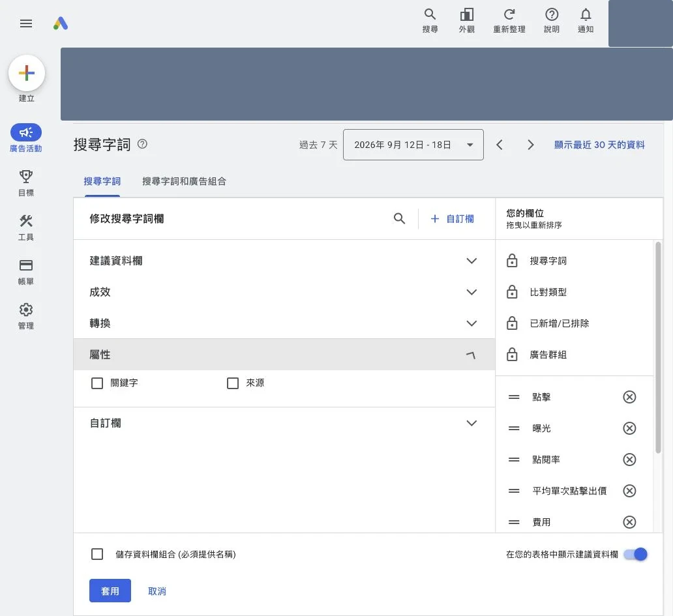Remove 曝光 column
The width and height of the screenshot is (673, 616).
click(629, 428)
